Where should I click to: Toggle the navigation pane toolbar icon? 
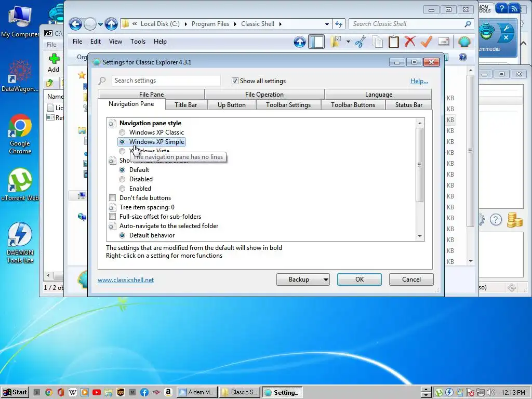click(316, 42)
